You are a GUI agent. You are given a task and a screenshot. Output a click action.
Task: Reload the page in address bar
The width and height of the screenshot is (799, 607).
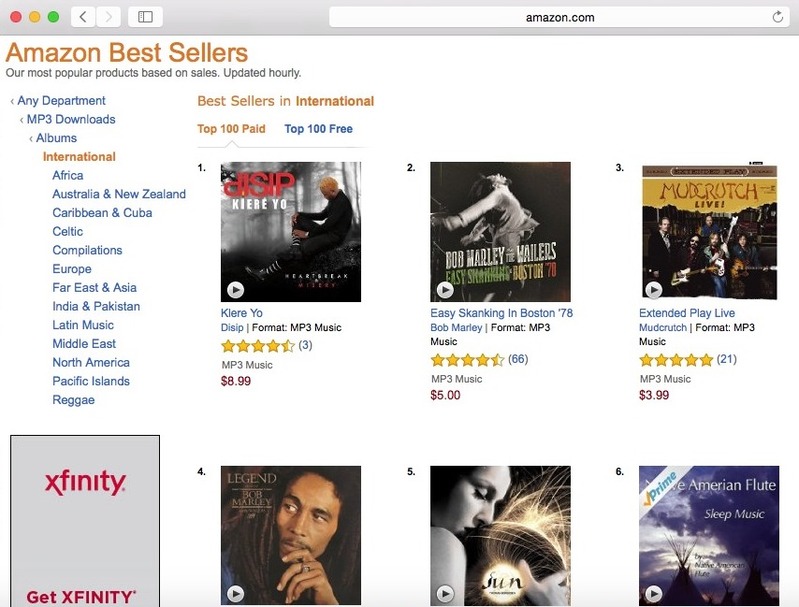pyautogui.click(x=778, y=17)
